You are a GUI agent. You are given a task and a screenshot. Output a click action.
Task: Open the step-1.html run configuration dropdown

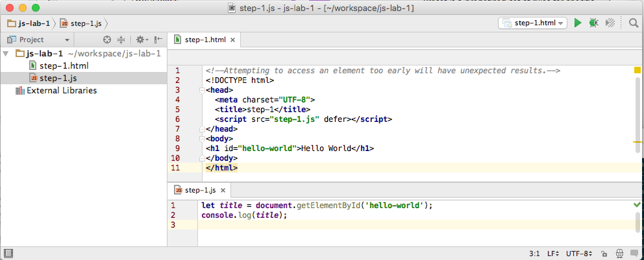click(532, 23)
